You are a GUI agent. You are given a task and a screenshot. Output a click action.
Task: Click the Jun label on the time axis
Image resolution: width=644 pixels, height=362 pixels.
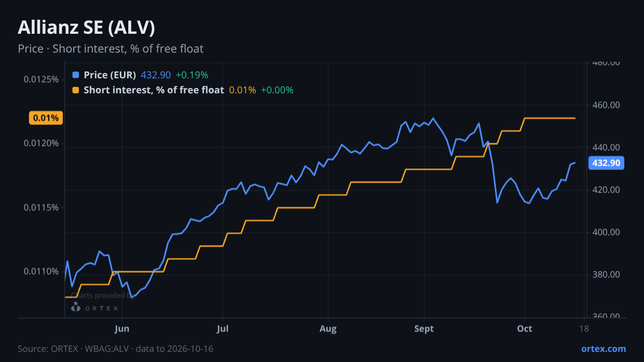click(122, 329)
